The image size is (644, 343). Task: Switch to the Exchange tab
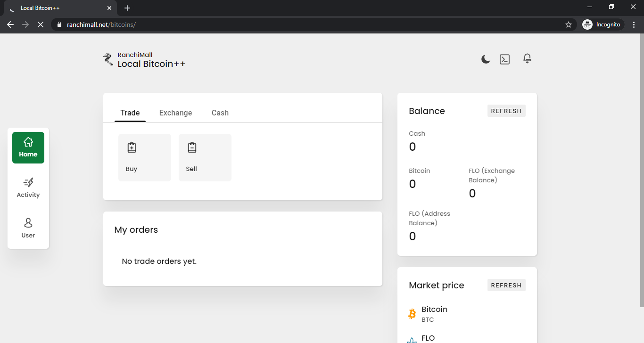point(175,113)
